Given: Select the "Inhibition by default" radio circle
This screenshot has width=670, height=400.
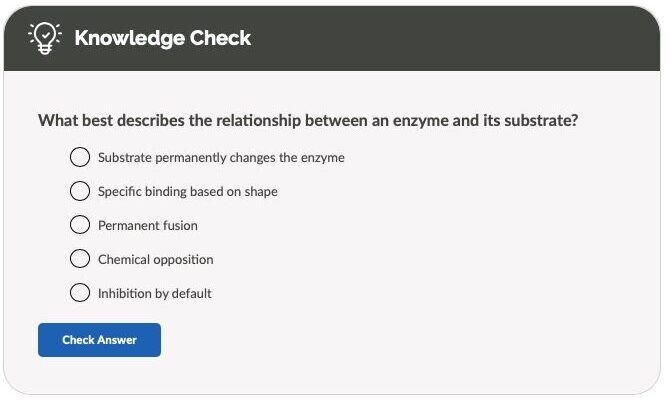Looking at the screenshot, I should [80, 293].
